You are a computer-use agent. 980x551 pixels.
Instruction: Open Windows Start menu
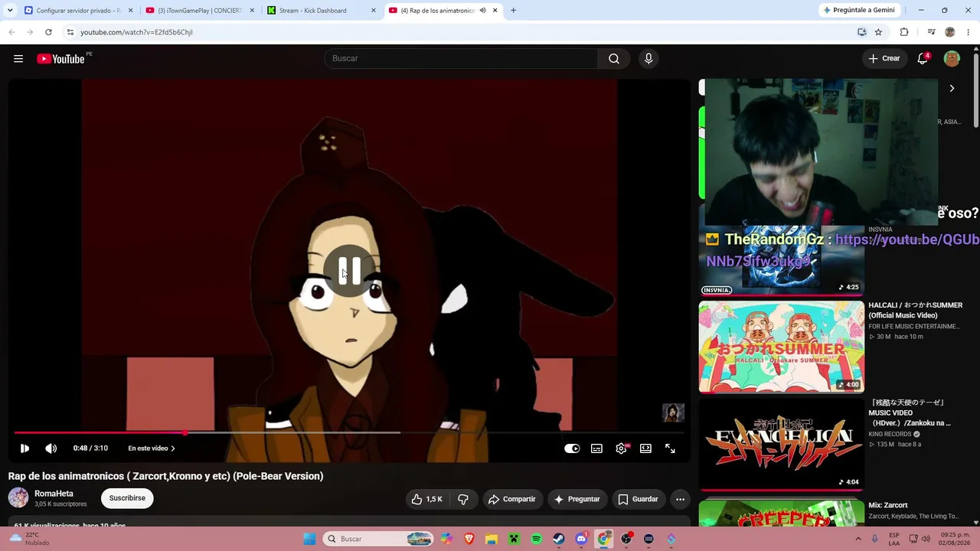309,539
